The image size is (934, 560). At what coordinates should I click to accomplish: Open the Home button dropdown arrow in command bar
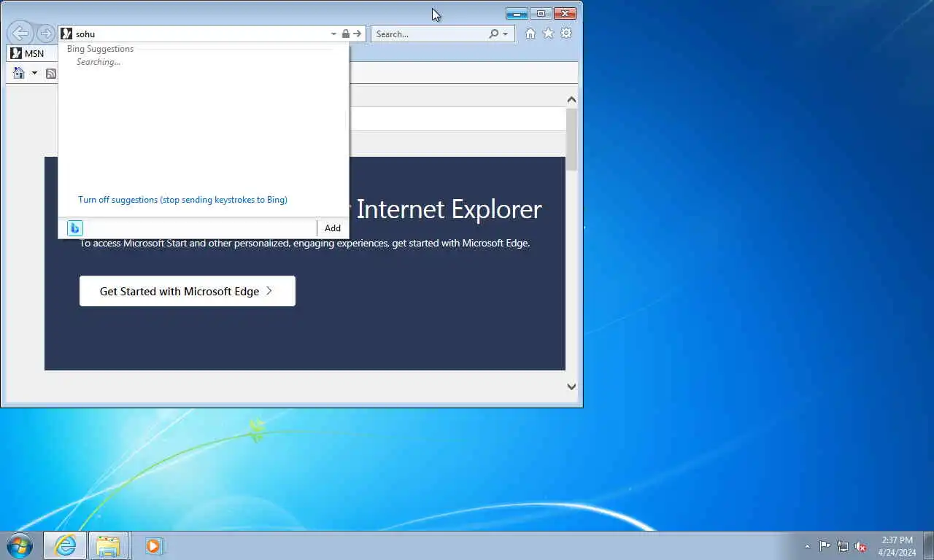click(x=34, y=73)
